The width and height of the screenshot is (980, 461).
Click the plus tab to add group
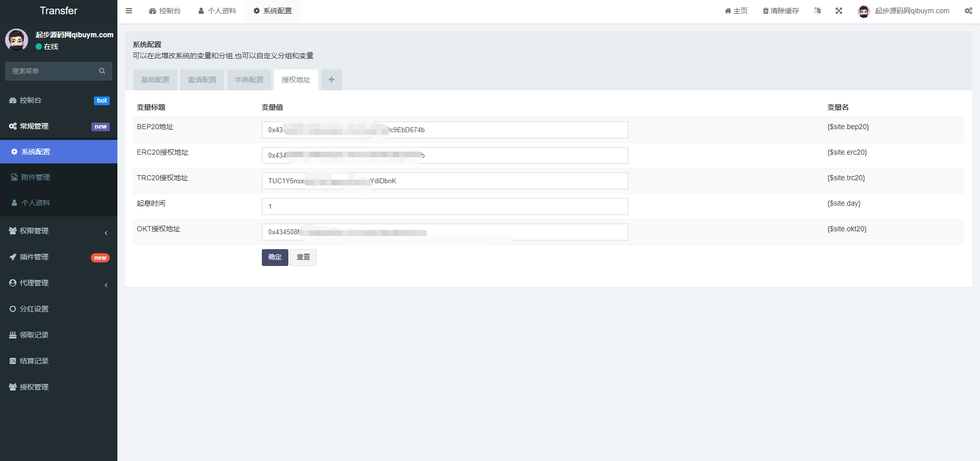click(331, 80)
